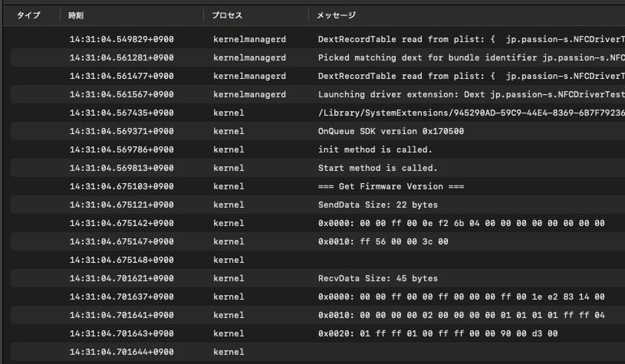Sort by the タイプ column header
This screenshot has width=625, height=364.
[x=28, y=15]
